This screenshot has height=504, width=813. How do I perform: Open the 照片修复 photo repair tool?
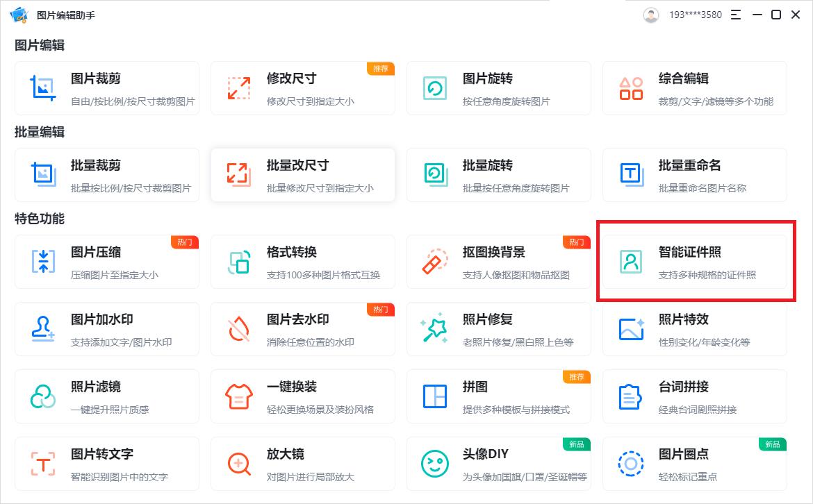tap(499, 329)
